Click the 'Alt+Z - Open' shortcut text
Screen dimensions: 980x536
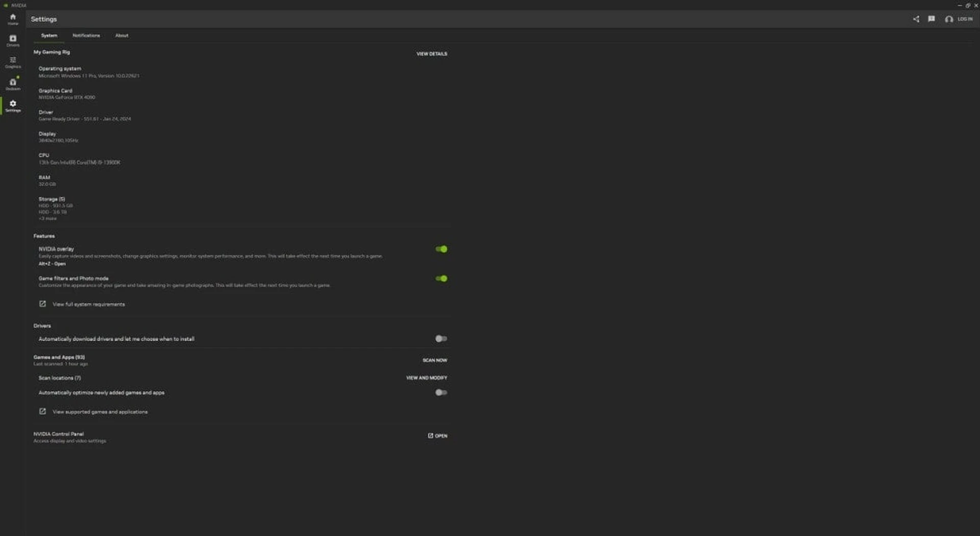tap(52, 264)
